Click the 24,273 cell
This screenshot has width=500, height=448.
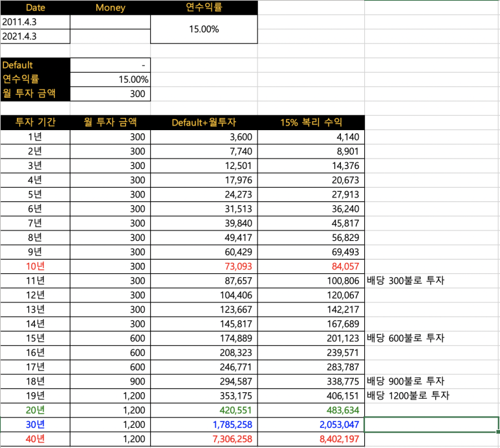point(204,194)
